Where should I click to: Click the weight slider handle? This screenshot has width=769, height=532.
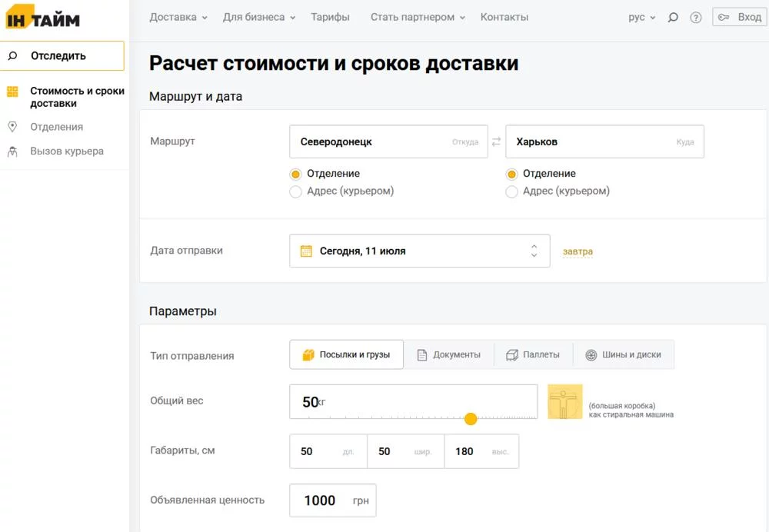(x=471, y=418)
